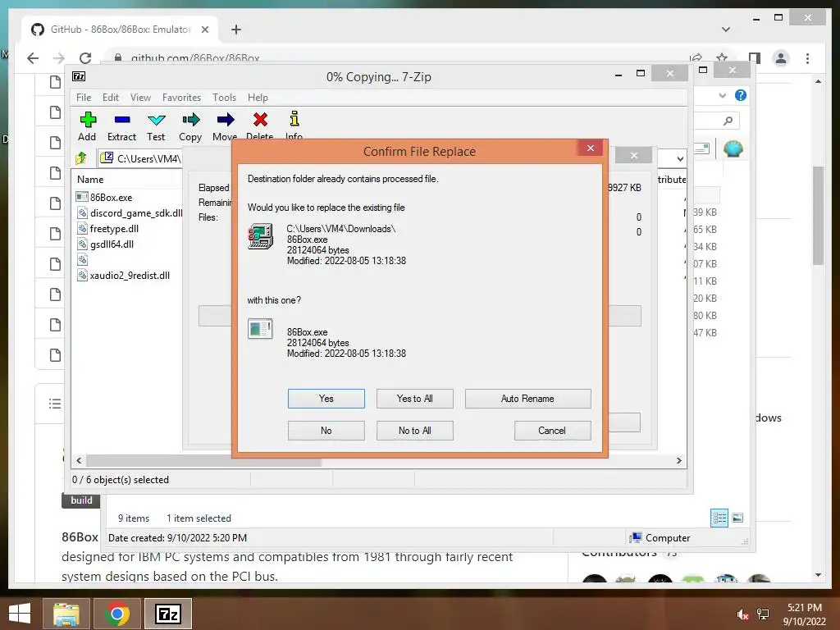
Task: Expand the Explorer ribbon chevron
Action: coord(723,95)
